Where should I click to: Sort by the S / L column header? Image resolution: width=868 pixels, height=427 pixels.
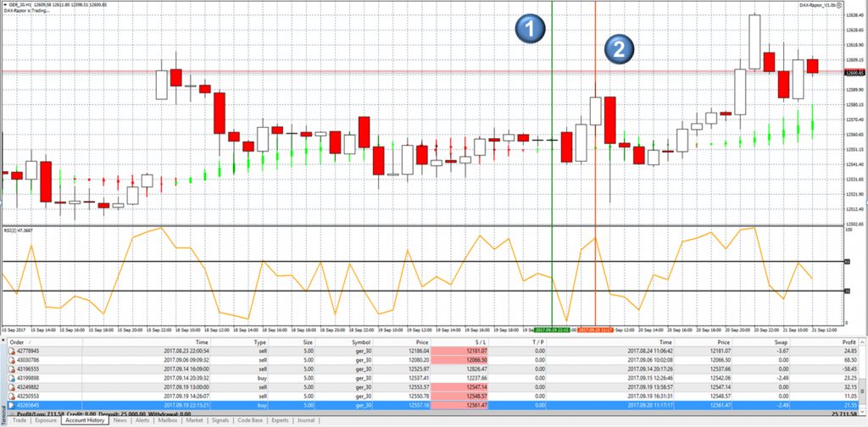point(459,342)
